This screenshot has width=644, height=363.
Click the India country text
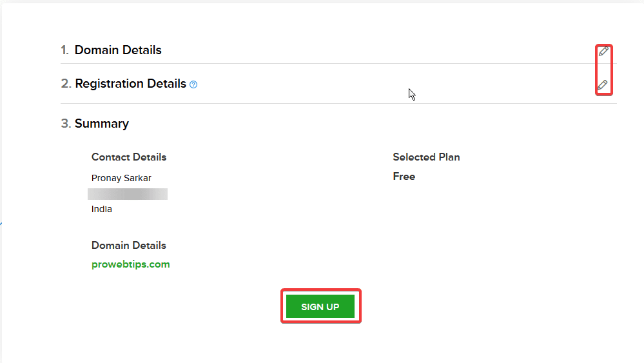101,209
